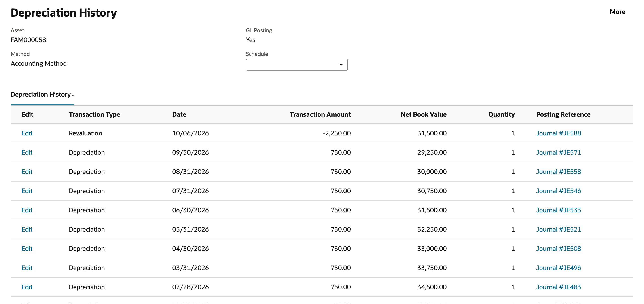Click the 30,000.00 net book value

pyautogui.click(x=432, y=172)
